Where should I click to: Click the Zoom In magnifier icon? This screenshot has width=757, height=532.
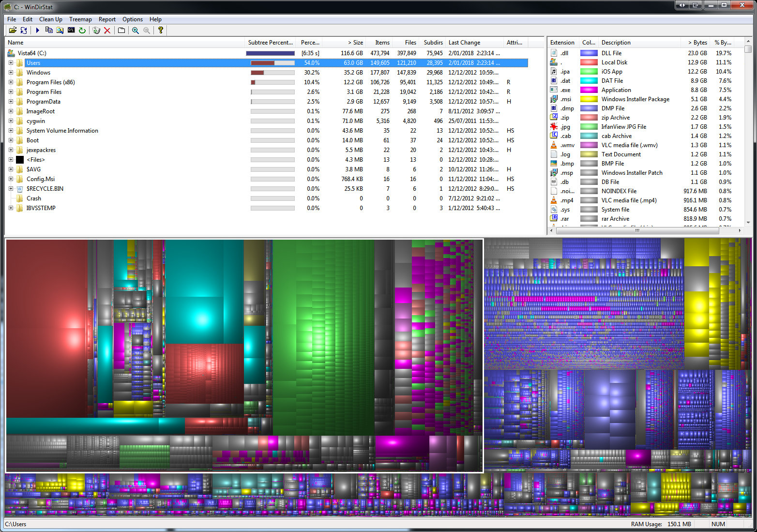pos(136,30)
